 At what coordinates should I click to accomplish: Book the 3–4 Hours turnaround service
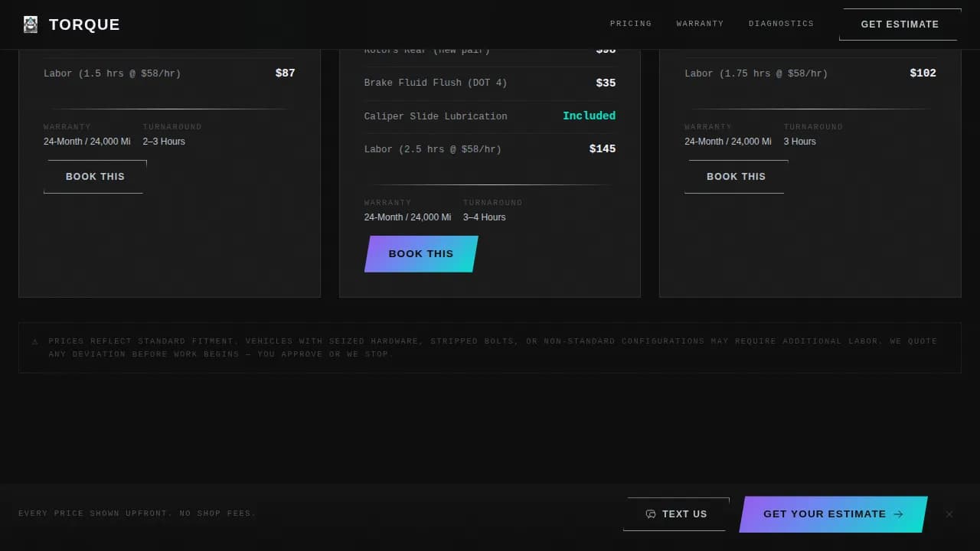pyautogui.click(x=421, y=254)
